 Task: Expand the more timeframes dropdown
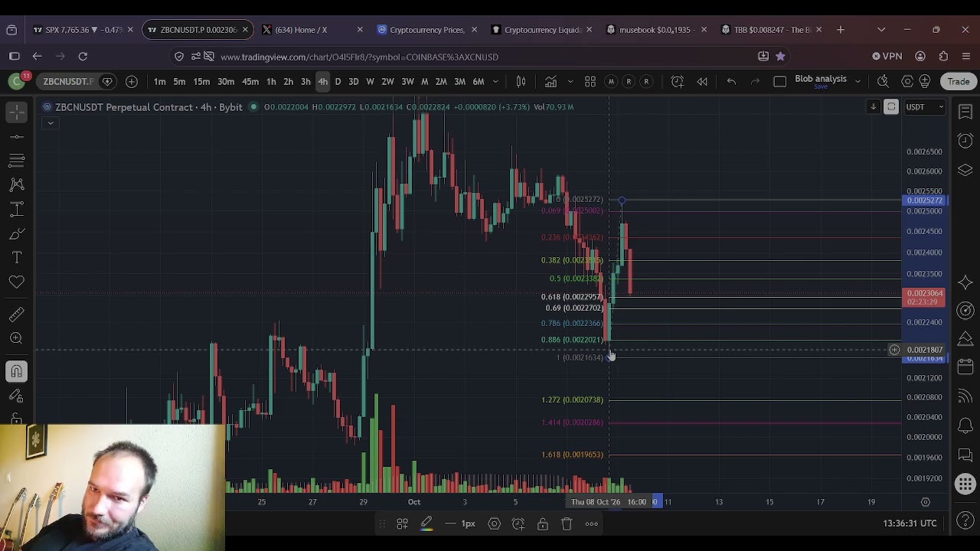click(495, 81)
